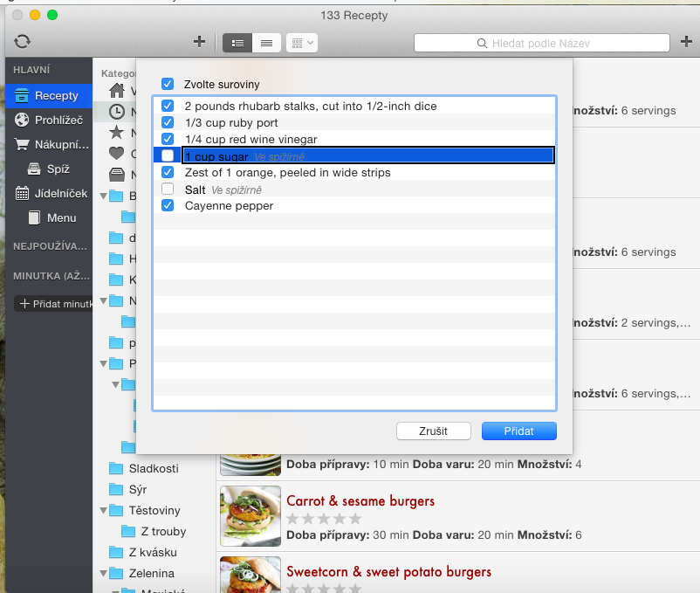Click the Hledat podle Název search field

click(540, 43)
